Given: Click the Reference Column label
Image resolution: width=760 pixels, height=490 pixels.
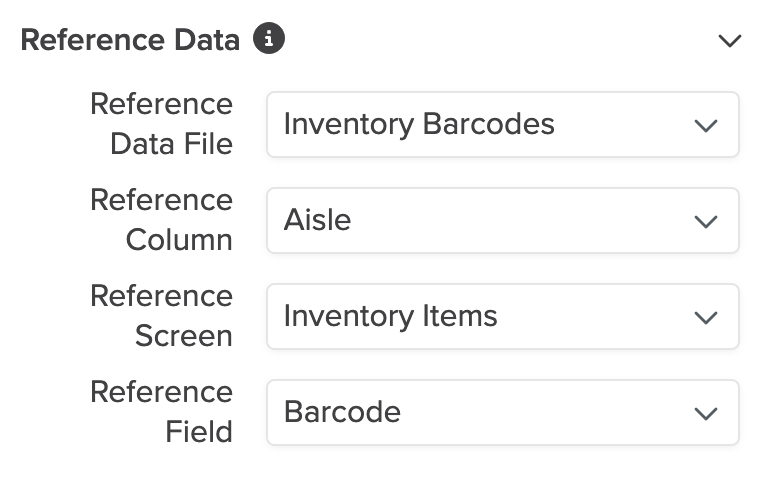Looking at the screenshot, I should [x=162, y=220].
